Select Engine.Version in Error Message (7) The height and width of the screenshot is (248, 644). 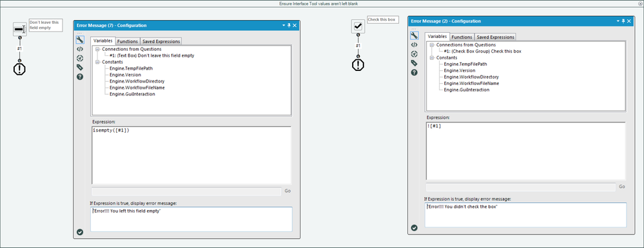(125, 75)
